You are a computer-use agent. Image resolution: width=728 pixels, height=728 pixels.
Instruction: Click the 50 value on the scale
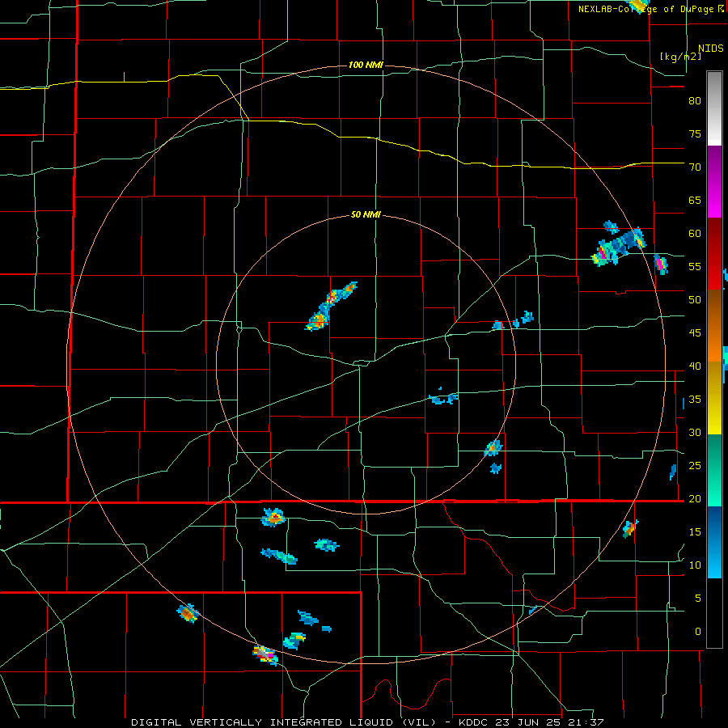pyautogui.click(x=695, y=299)
